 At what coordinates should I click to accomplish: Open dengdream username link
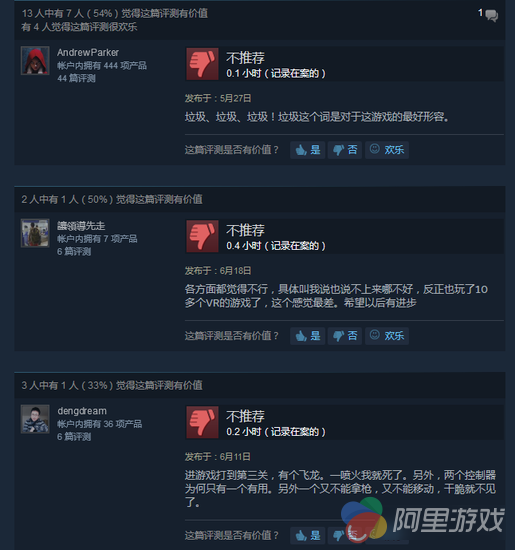coord(82,411)
